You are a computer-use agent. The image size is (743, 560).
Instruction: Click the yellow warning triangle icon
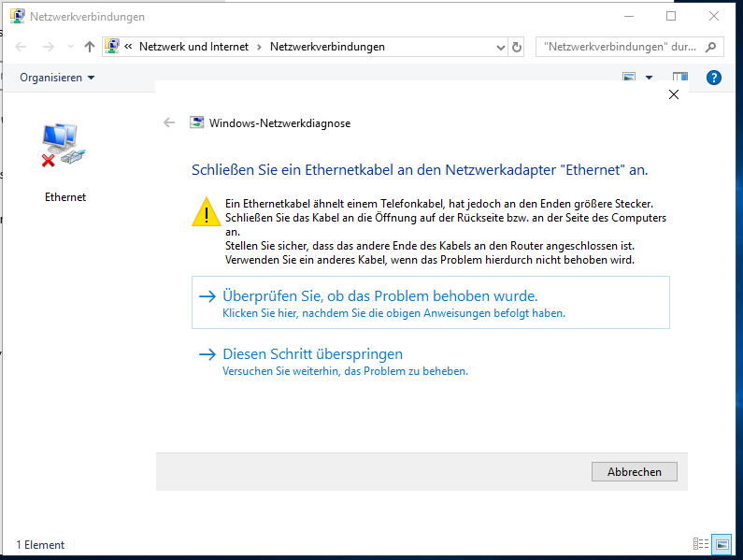pos(207,212)
